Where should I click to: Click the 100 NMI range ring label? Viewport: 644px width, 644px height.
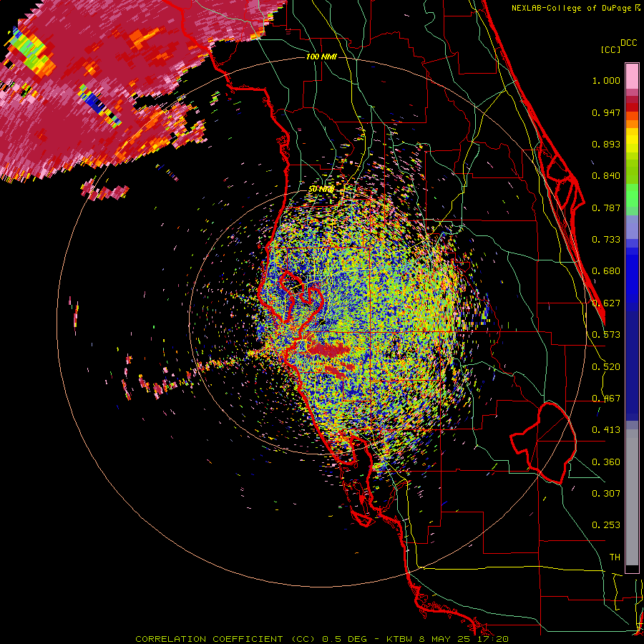pos(321,57)
